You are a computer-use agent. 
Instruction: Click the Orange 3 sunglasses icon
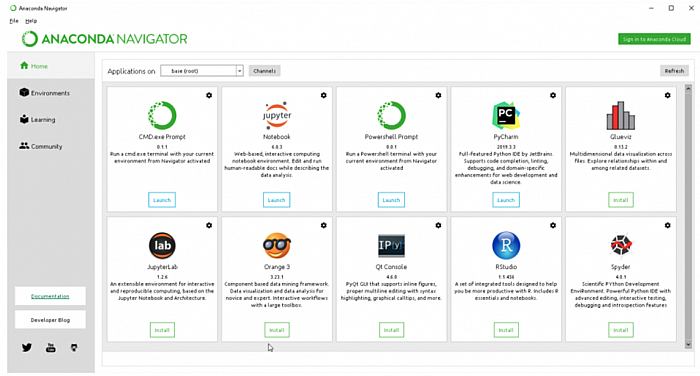point(277,246)
